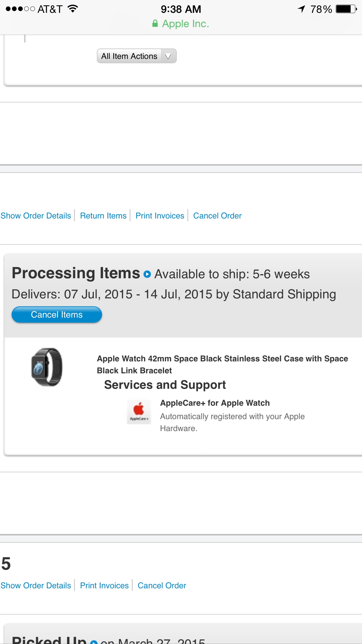Tap the Apple Watch product thumbnail

pos(47,367)
